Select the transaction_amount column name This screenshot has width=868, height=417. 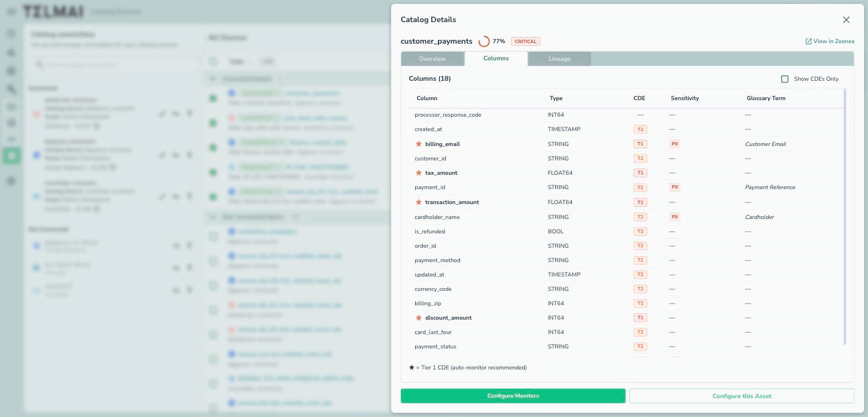pyautogui.click(x=452, y=202)
